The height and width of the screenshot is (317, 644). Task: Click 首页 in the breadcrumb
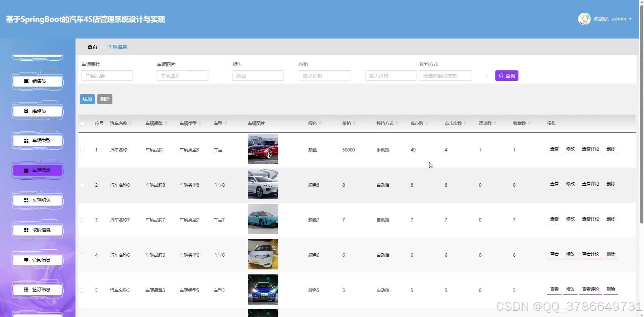92,47
